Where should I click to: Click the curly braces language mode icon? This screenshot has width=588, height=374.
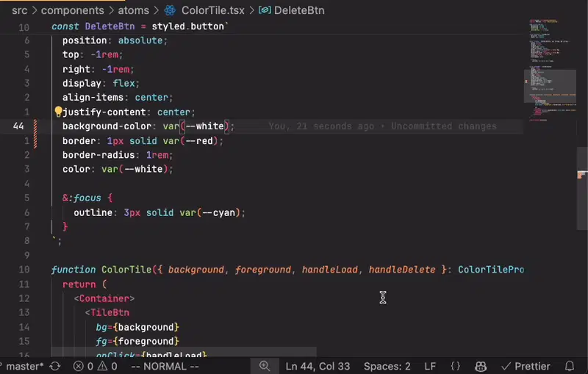(x=455, y=366)
